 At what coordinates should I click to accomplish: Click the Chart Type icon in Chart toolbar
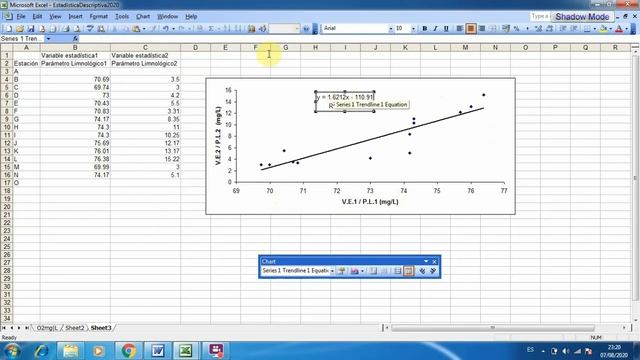tap(354, 271)
